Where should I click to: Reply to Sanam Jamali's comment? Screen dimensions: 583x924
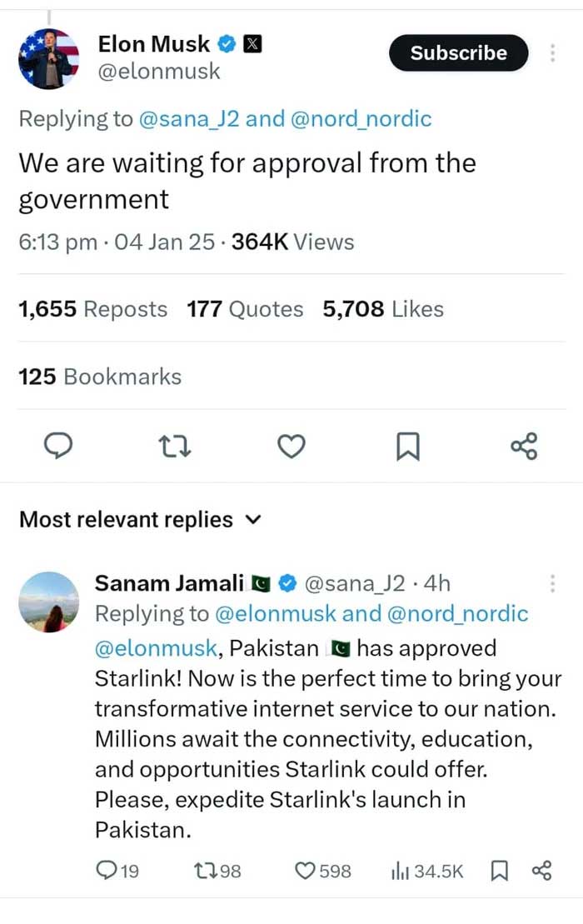click(107, 871)
